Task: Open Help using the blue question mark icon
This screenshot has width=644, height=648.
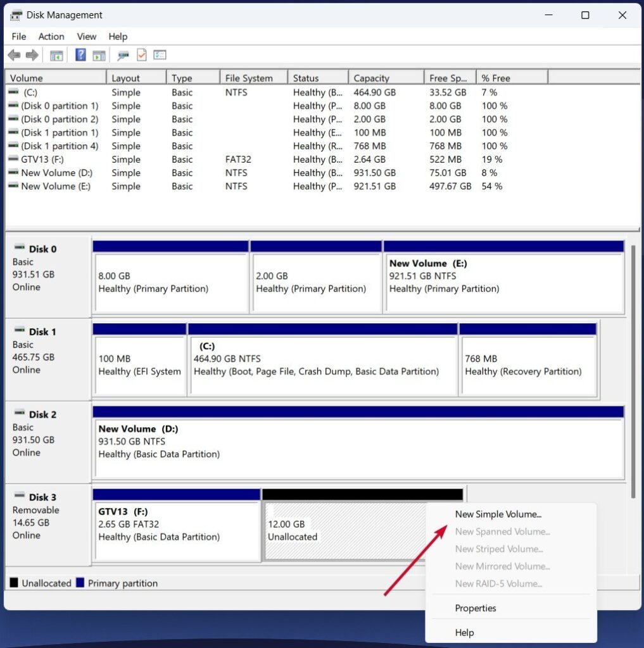Action: [x=80, y=54]
